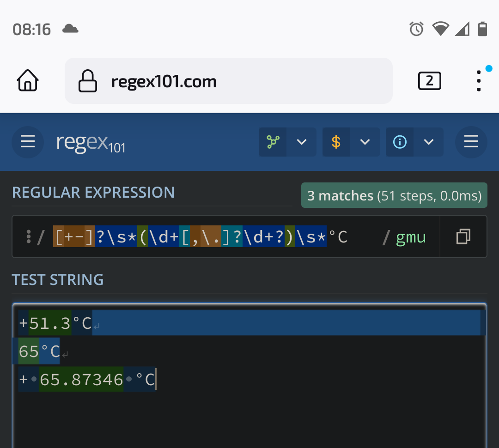Tap the alarm clock status icon
Screen dimensions: 499x448
417,29
